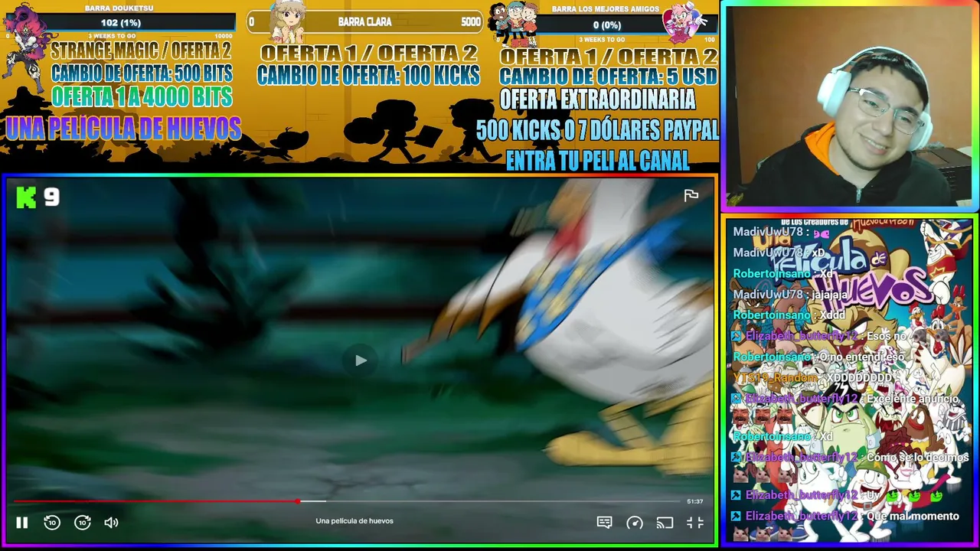
Task: Click the green "OFERTA 1 A 4000 BITS" text
Action: [x=142, y=97]
